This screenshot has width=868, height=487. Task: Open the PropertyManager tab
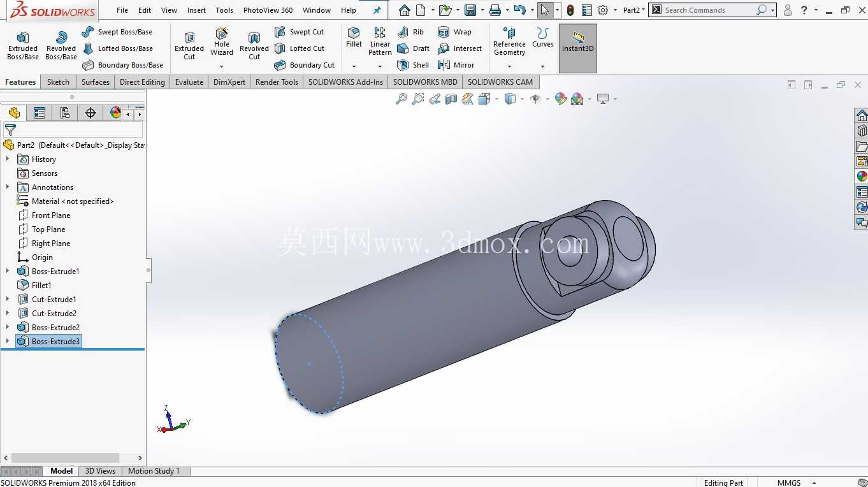pyautogui.click(x=40, y=113)
